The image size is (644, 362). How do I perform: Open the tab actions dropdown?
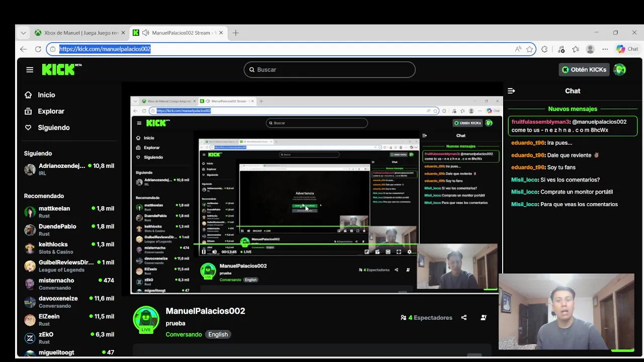[23, 33]
